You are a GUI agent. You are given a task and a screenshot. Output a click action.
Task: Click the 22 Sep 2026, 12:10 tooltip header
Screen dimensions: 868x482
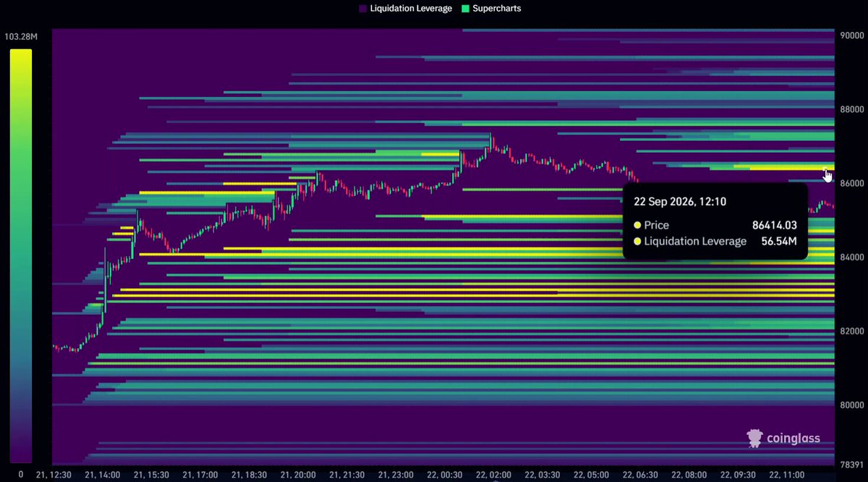coord(681,200)
